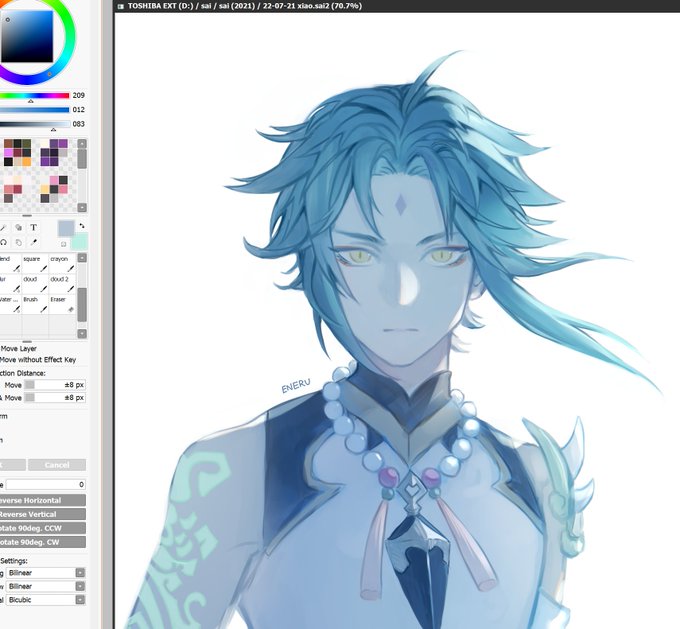The width and height of the screenshot is (680, 629).
Task: Choose the Water brush preset
Action: 10,305
